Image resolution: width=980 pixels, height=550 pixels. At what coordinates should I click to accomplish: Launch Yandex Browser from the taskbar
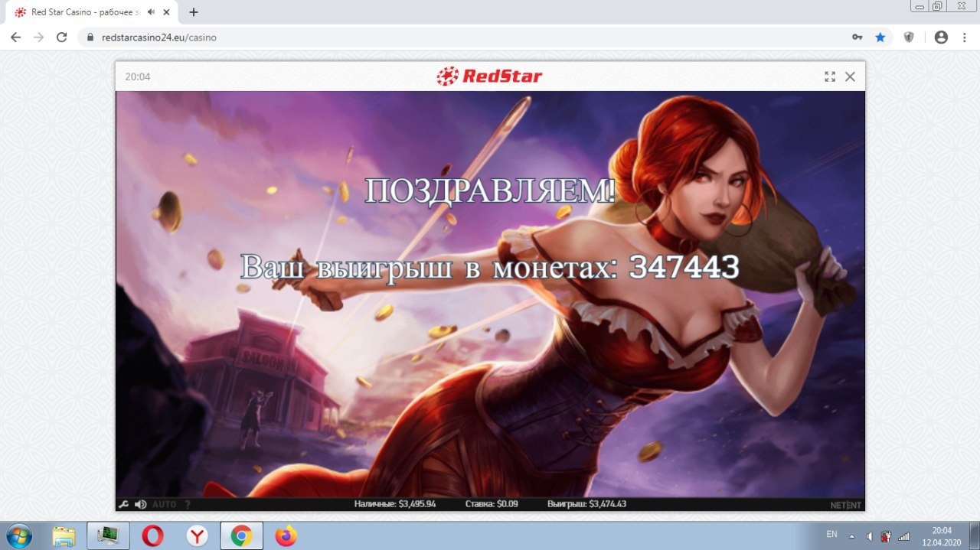point(197,535)
